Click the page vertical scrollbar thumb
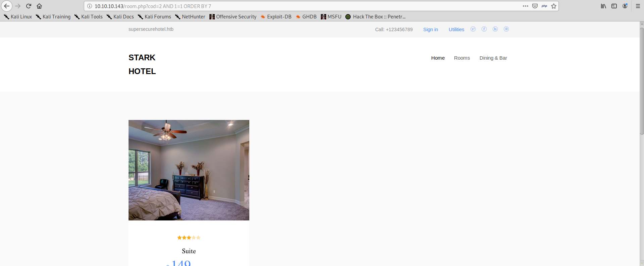 pos(642,81)
